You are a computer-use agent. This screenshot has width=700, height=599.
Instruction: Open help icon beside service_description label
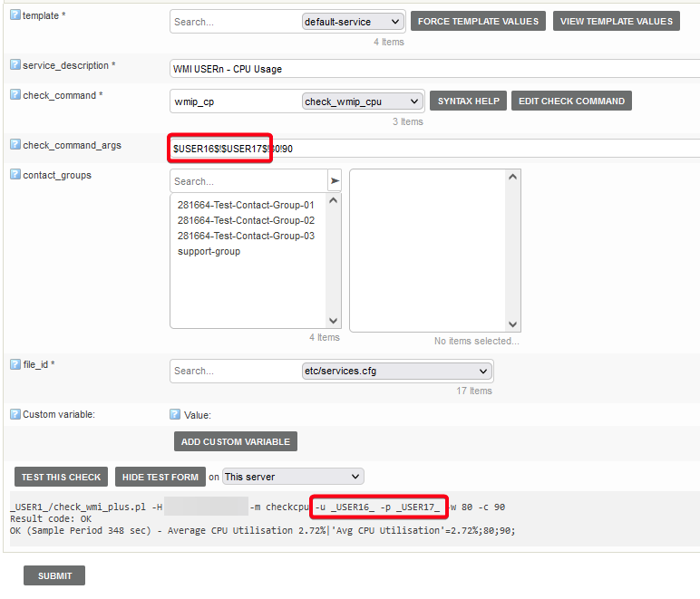click(x=15, y=64)
